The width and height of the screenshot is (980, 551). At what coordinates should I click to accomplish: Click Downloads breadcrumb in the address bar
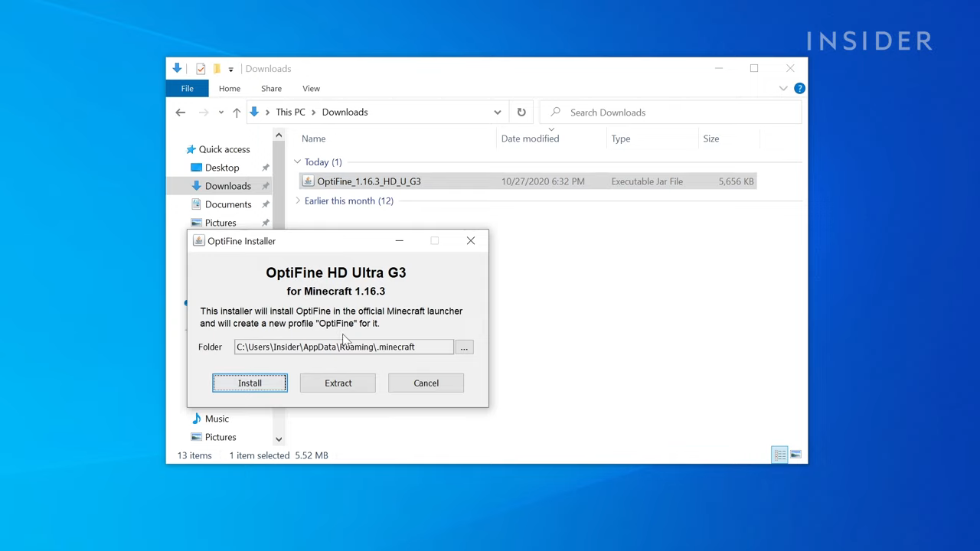pyautogui.click(x=345, y=112)
